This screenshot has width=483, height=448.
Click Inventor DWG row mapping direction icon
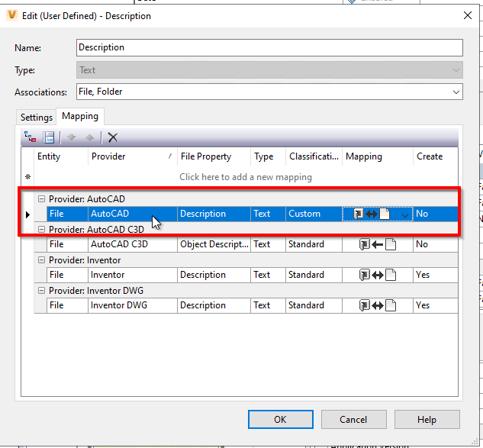(378, 305)
